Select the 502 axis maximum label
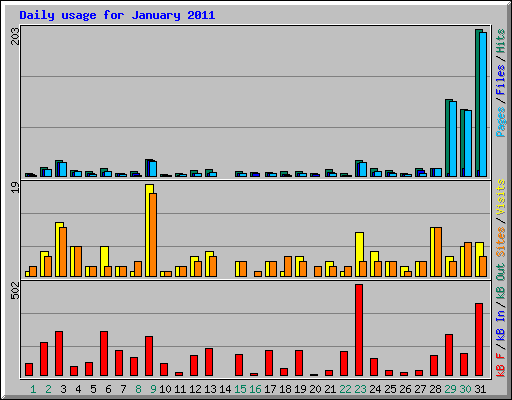 click(15, 291)
